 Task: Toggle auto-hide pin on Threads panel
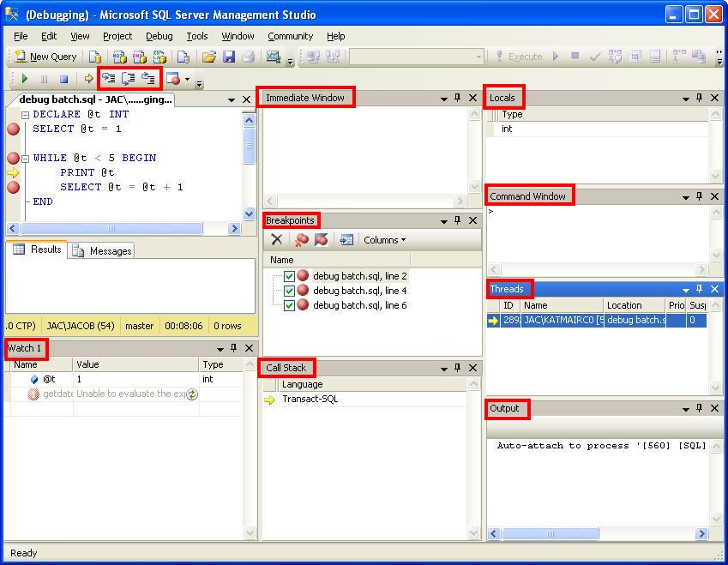(699, 289)
